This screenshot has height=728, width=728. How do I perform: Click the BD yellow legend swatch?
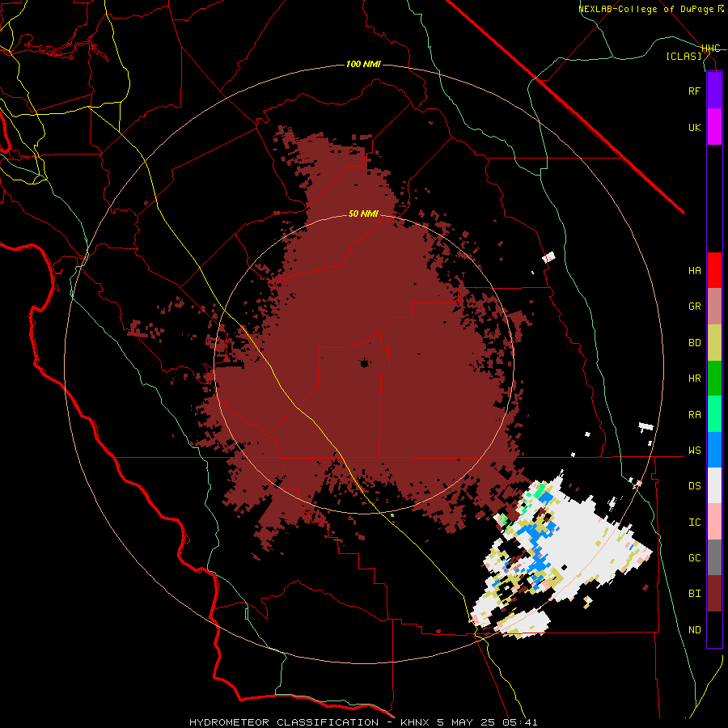tap(714, 342)
